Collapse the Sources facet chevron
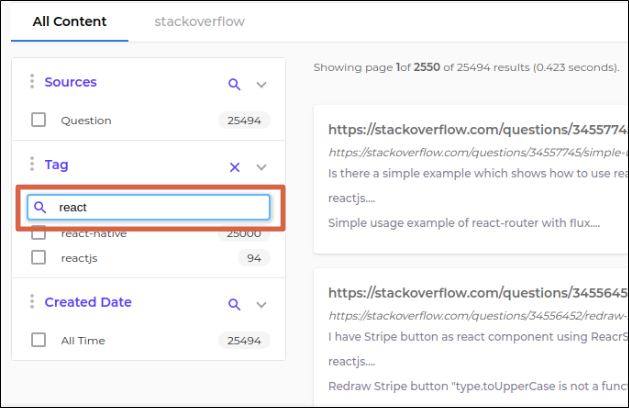Screen dimensions: 629x408 pos(262,85)
